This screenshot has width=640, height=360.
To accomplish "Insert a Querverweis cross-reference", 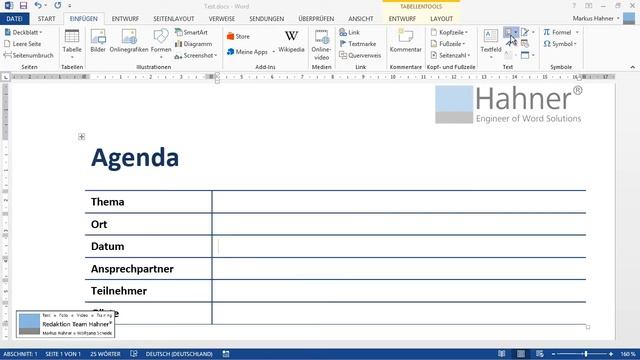I will tap(360, 55).
